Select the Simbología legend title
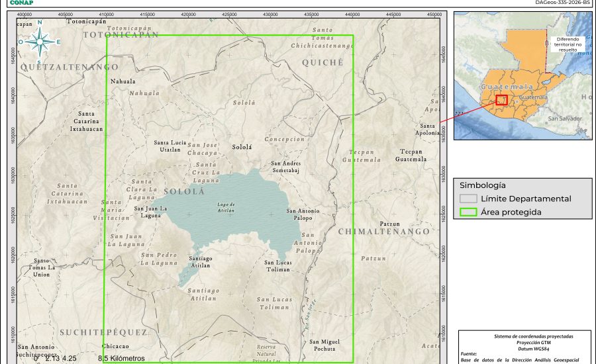596x364 pixels. tap(483, 185)
